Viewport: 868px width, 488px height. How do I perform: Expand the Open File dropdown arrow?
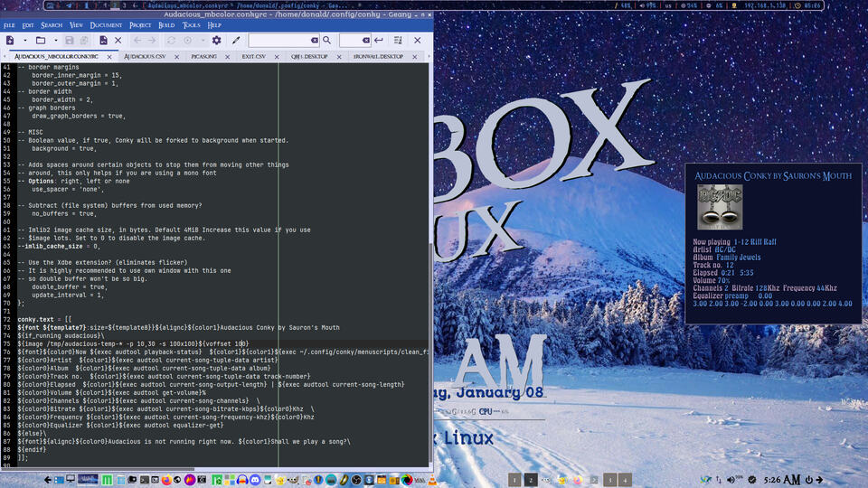click(54, 41)
